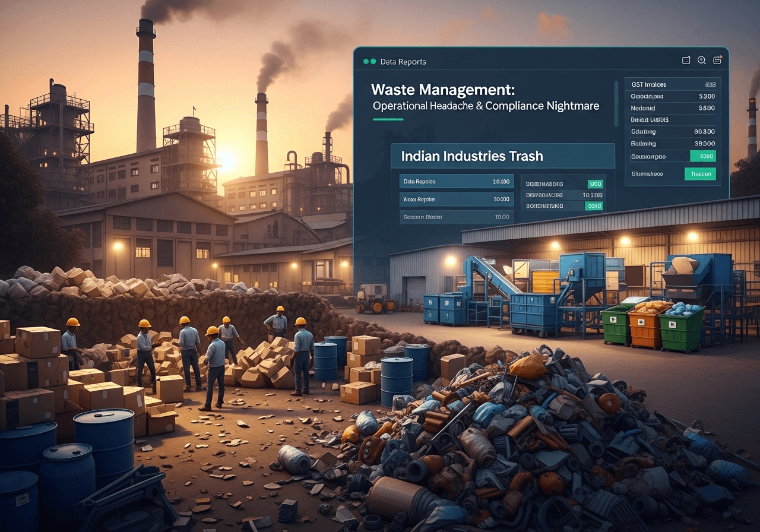Open the notification icon with orange dot
760x532 pixels.
point(717,60)
